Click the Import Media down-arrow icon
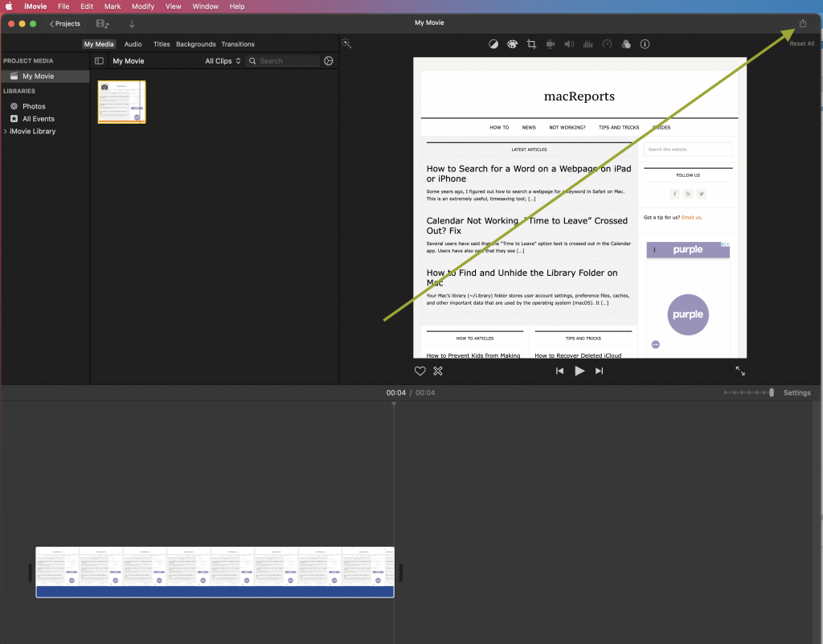 (132, 24)
